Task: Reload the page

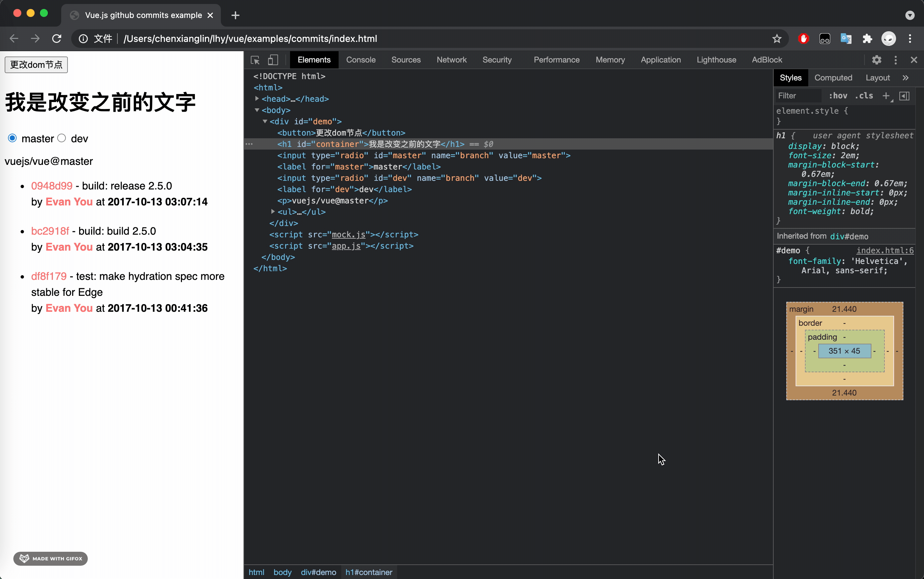Action: pos(56,38)
